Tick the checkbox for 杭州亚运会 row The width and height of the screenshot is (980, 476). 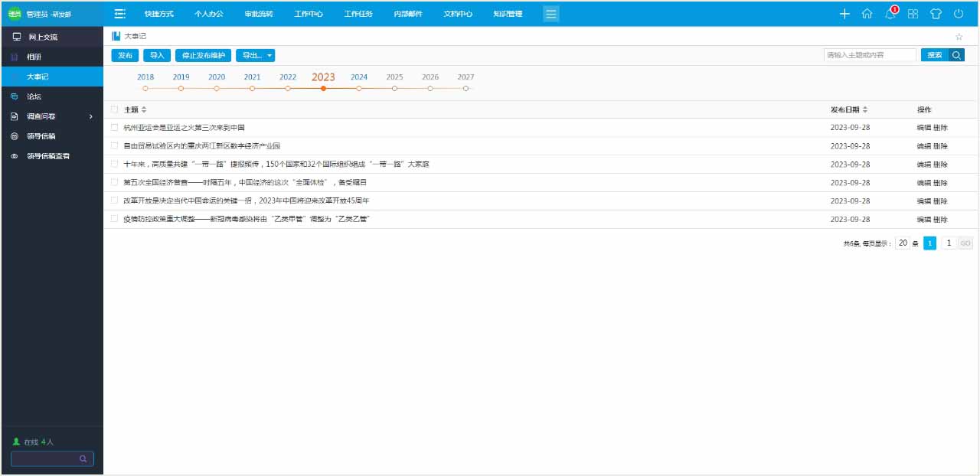click(x=115, y=127)
